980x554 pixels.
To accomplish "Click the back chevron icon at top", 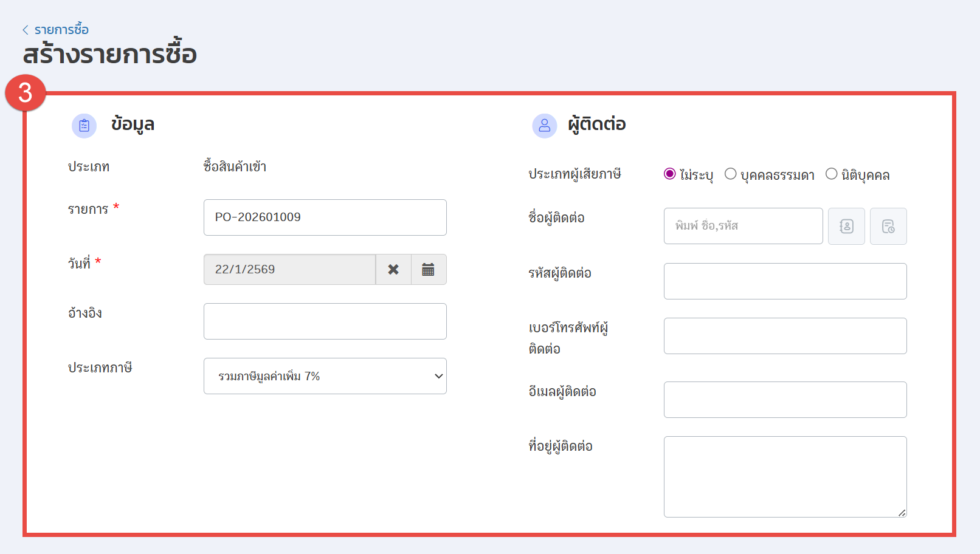I will point(26,30).
